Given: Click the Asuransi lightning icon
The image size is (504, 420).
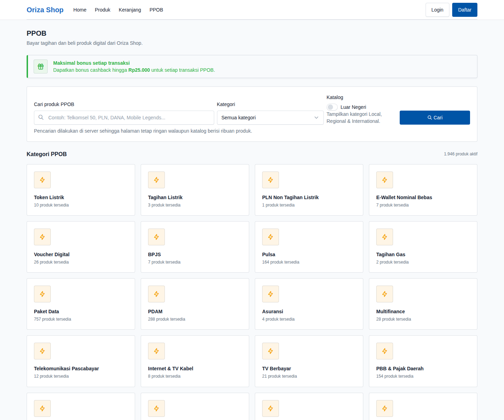Looking at the screenshot, I should click(x=271, y=294).
